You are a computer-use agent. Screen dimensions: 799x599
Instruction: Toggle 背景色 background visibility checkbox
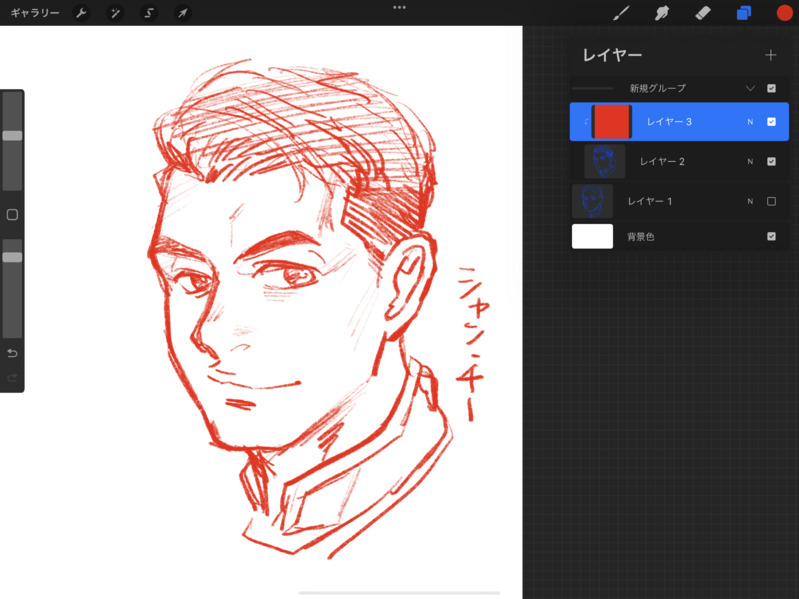(x=771, y=236)
